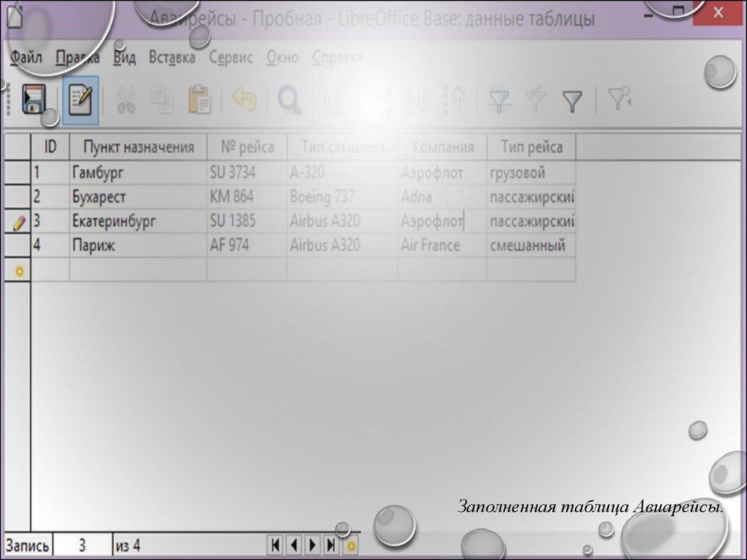Click the Тип рейса column header

(x=531, y=147)
